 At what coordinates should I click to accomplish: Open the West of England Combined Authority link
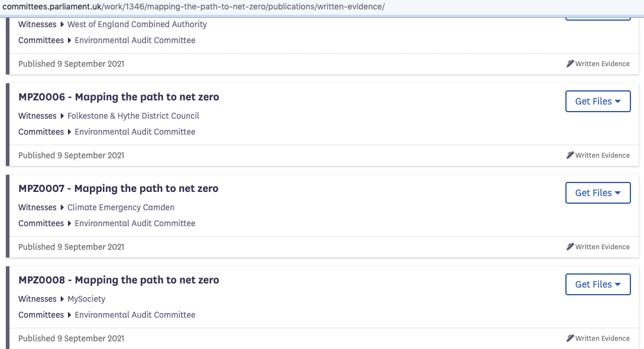pyautogui.click(x=137, y=25)
